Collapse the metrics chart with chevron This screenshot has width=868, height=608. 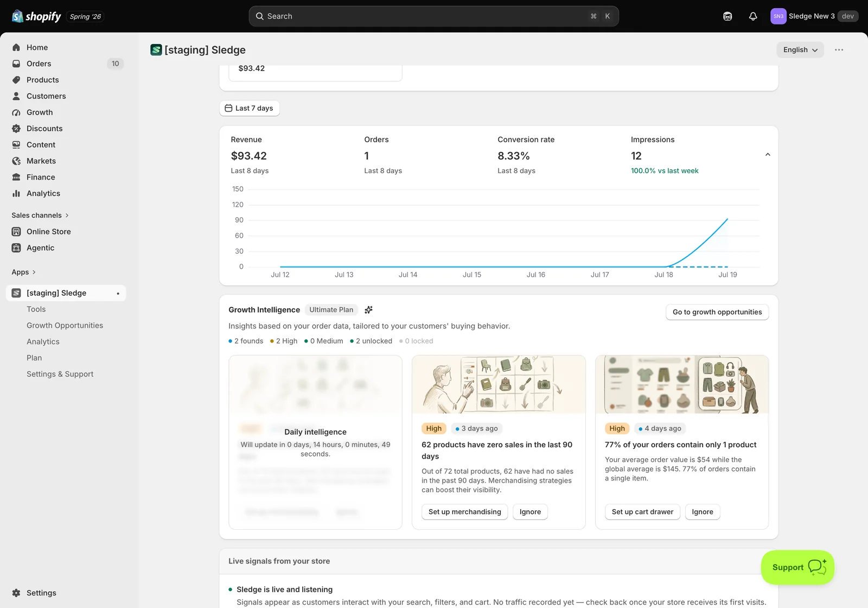(x=768, y=155)
